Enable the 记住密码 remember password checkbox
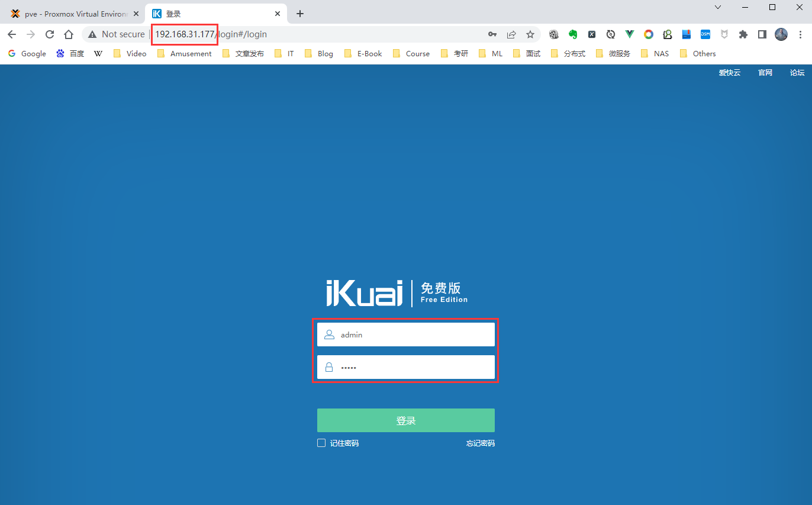Image resolution: width=812 pixels, height=505 pixels. [x=321, y=443]
